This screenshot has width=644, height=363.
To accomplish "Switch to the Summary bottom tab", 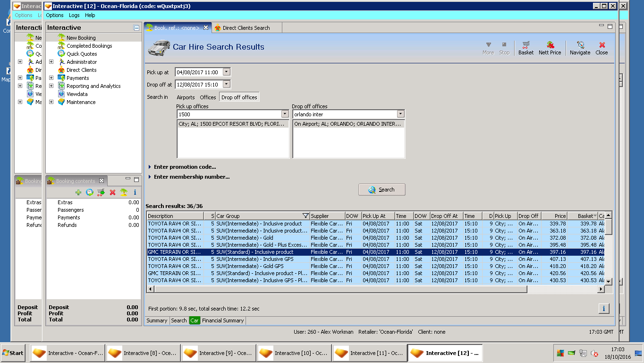I will 157,320.
